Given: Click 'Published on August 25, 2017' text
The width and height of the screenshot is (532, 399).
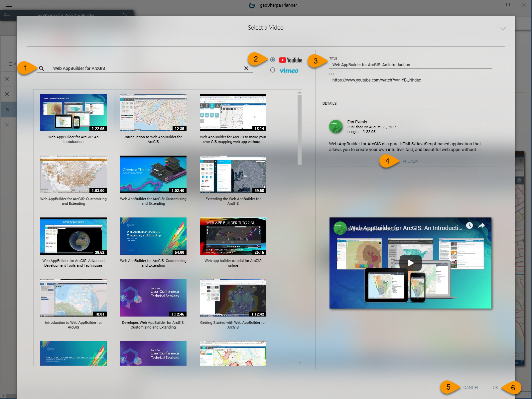Looking at the screenshot, I should click(372, 127).
